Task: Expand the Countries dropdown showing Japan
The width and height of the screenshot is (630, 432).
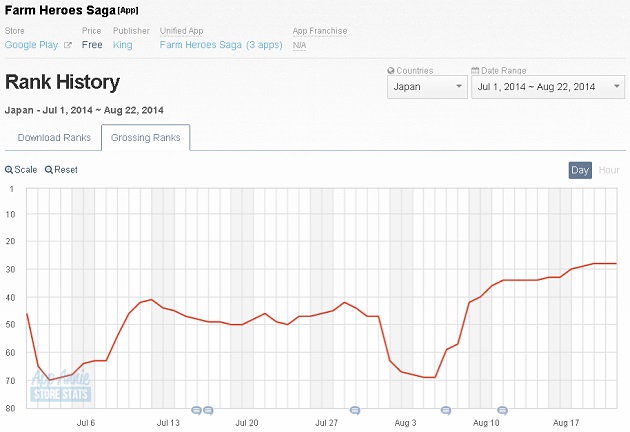Action: 427,87
